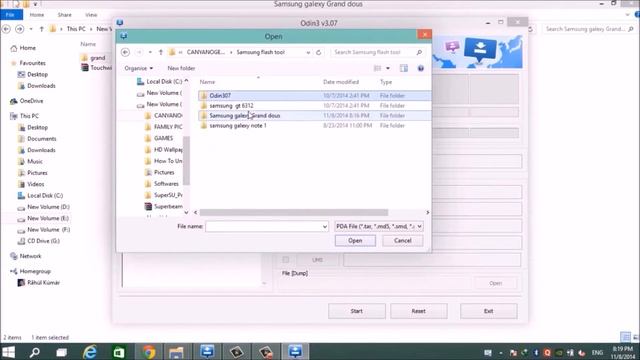The width and height of the screenshot is (640, 360).
Task: Select Network in Explorer sidebar
Action: 26,256
